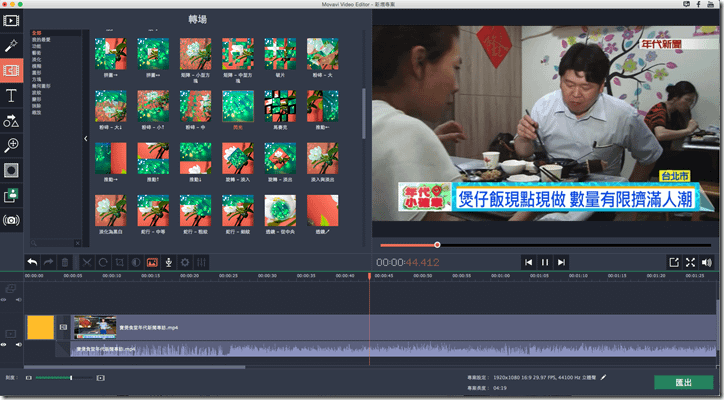Mute the main video track speaker
The height and width of the screenshot is (400, 724).
tap(18, 345)
